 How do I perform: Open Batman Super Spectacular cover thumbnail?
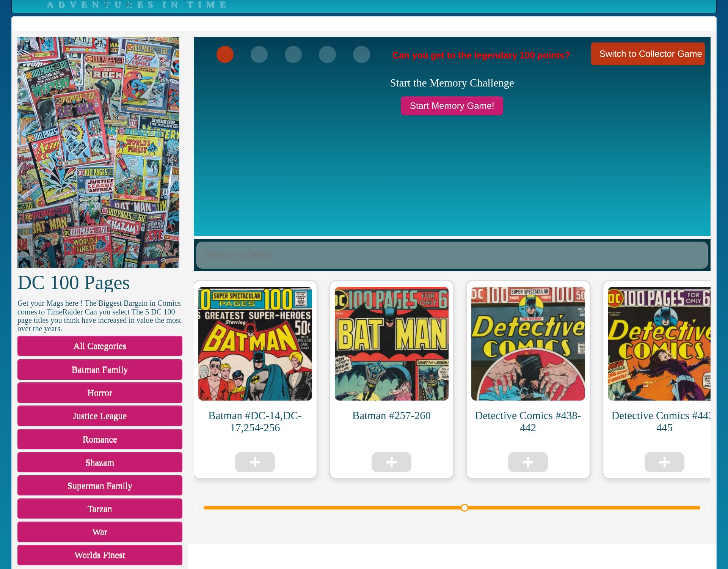tap(255, 344)
